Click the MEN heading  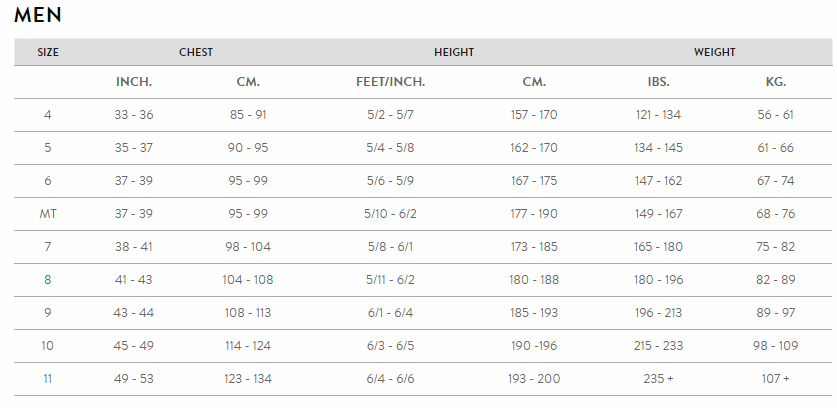[38, 15]
